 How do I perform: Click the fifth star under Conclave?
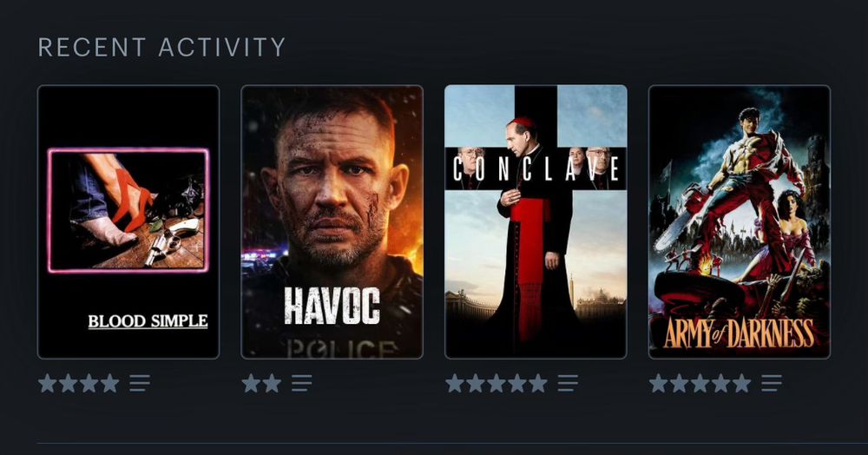pyautogui.click(x=537, y=383)
